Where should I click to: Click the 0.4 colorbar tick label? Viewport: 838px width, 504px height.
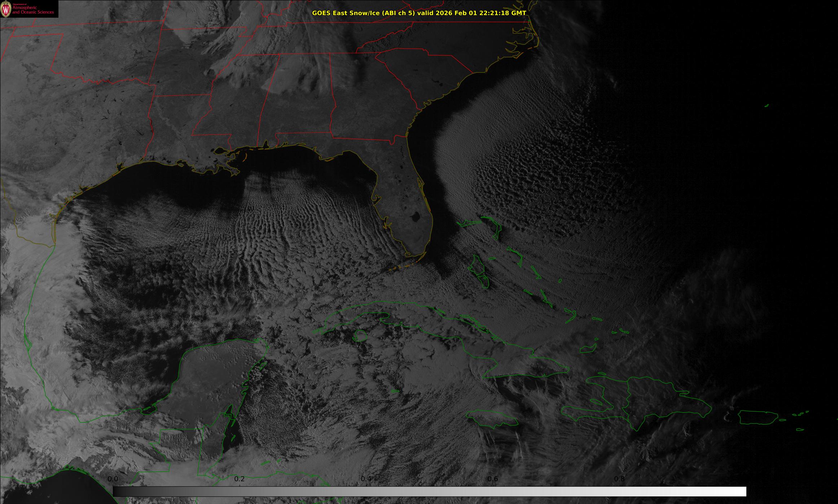[x=366, y=479]
